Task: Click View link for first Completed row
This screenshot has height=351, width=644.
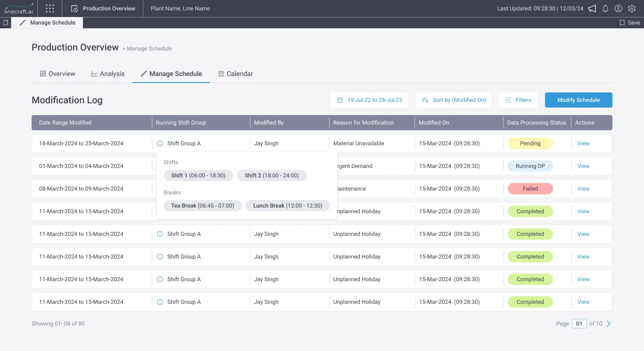Action: (x=584, y=211)
